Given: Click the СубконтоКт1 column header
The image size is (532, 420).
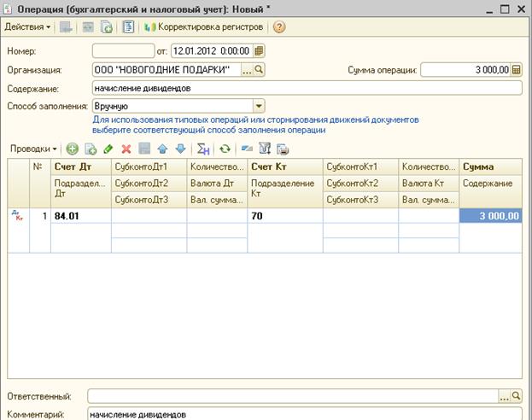Looking at the screenshot, I should [x=360, y=166].
